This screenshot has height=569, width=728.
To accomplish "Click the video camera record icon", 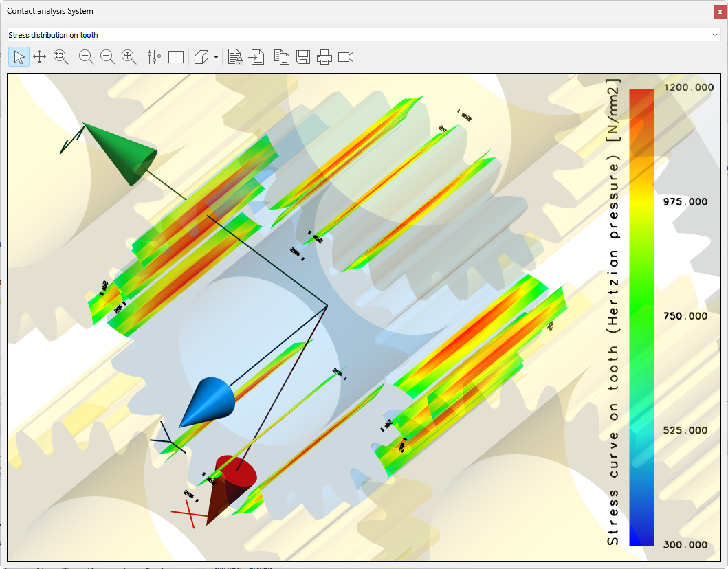I will coord(346,57).
